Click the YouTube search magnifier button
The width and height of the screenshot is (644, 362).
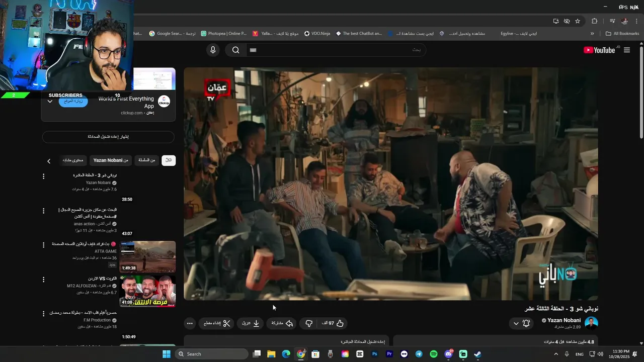(235, 50)
